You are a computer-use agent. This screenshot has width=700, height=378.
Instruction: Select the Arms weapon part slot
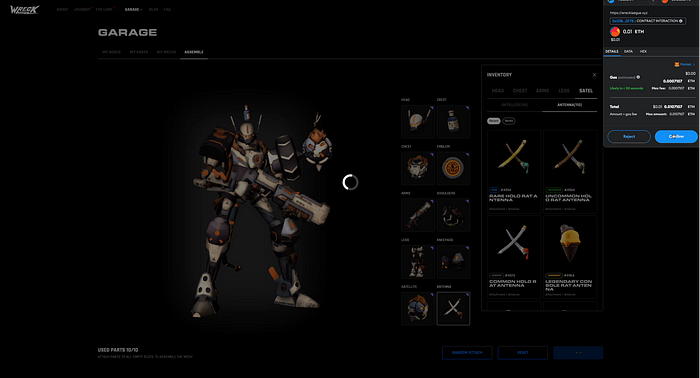[x=417, y=215]
